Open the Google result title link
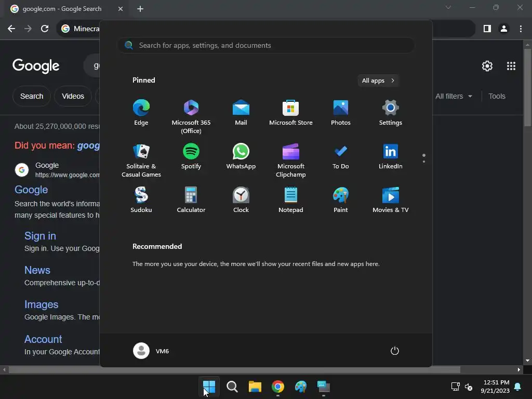The image size is (532, 399). (31, 190)
